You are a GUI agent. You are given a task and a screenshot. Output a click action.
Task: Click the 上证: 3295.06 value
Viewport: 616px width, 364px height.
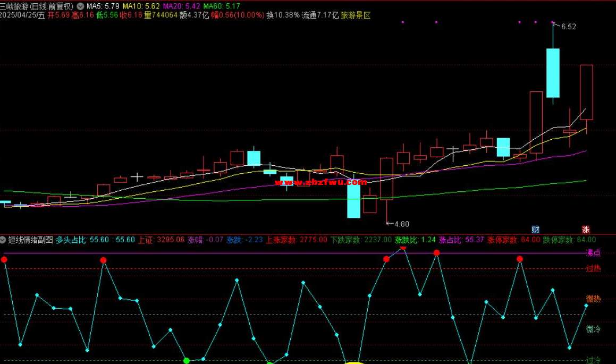click(x=161, y=240)
